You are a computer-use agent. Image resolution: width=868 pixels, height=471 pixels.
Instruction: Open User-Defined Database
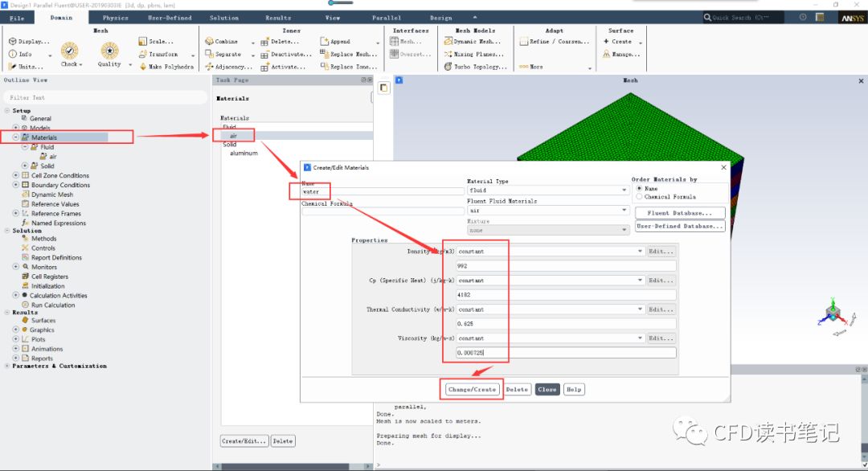click(x=680, y=227)
